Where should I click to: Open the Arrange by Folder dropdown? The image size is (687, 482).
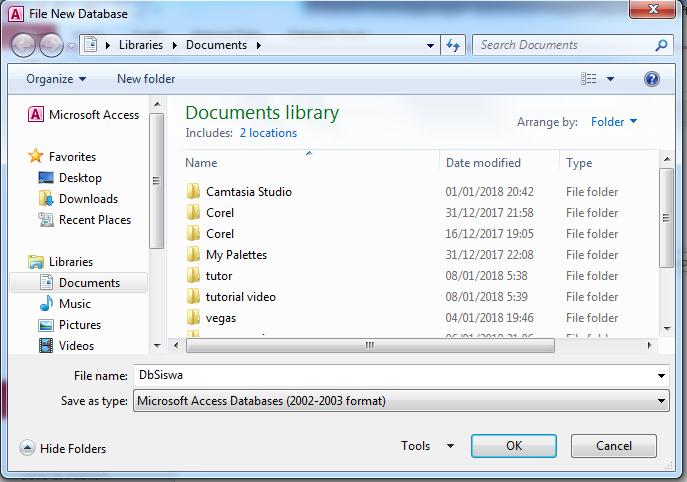pos(613,122)
